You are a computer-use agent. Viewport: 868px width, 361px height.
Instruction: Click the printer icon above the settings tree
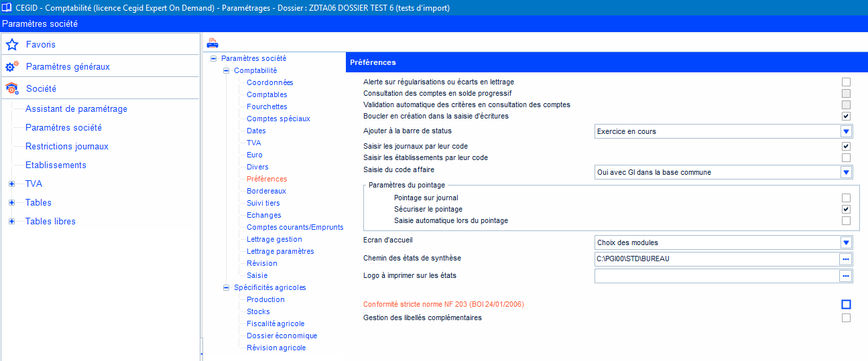coord(212,44)
